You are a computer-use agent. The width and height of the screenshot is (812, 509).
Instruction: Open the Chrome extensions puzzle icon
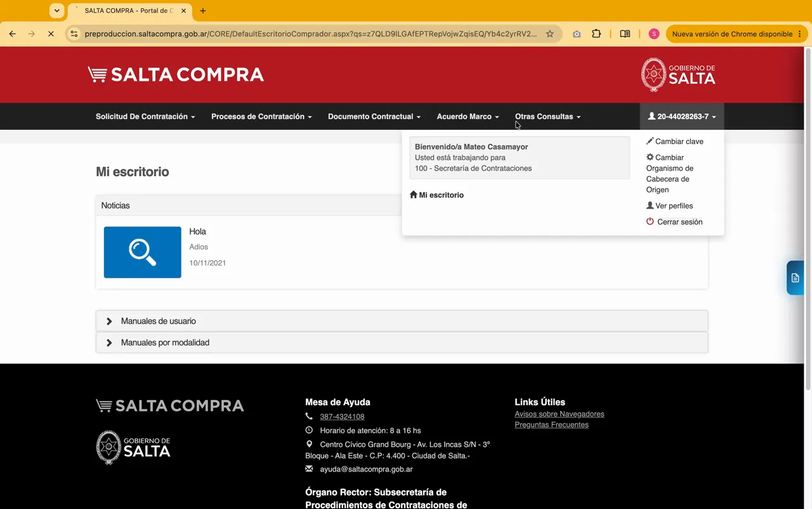point(596,34)
